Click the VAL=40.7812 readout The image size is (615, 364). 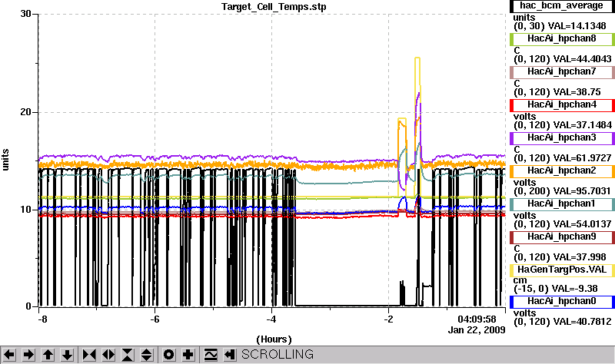[x=582, y=322]
